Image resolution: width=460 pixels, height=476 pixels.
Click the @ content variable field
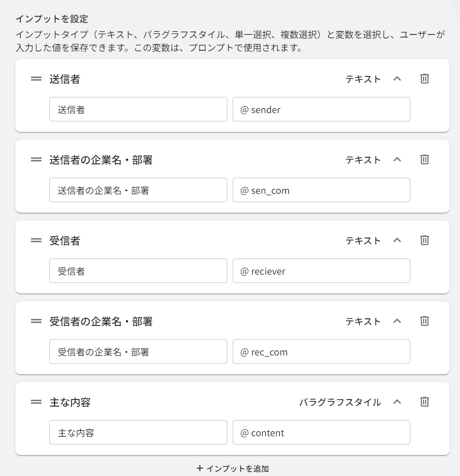[321, 432]
